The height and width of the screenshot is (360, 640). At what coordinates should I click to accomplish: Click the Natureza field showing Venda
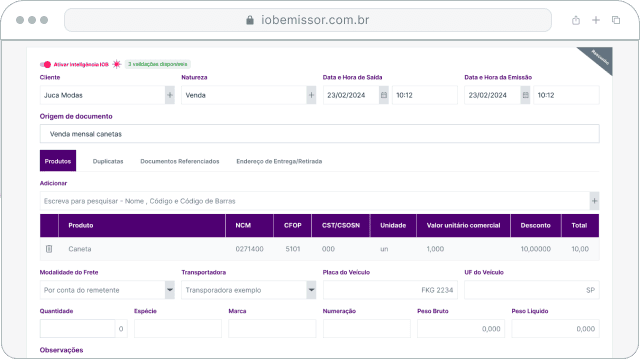click(244, 95)
